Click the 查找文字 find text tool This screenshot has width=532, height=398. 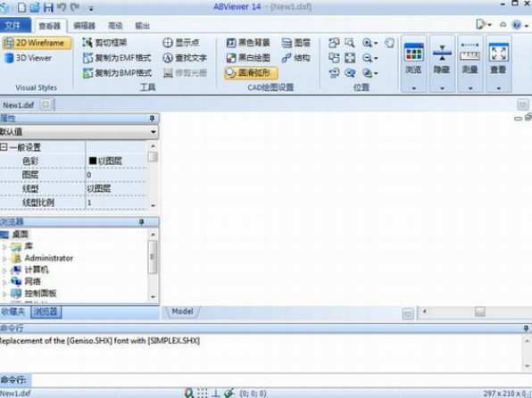185,58
